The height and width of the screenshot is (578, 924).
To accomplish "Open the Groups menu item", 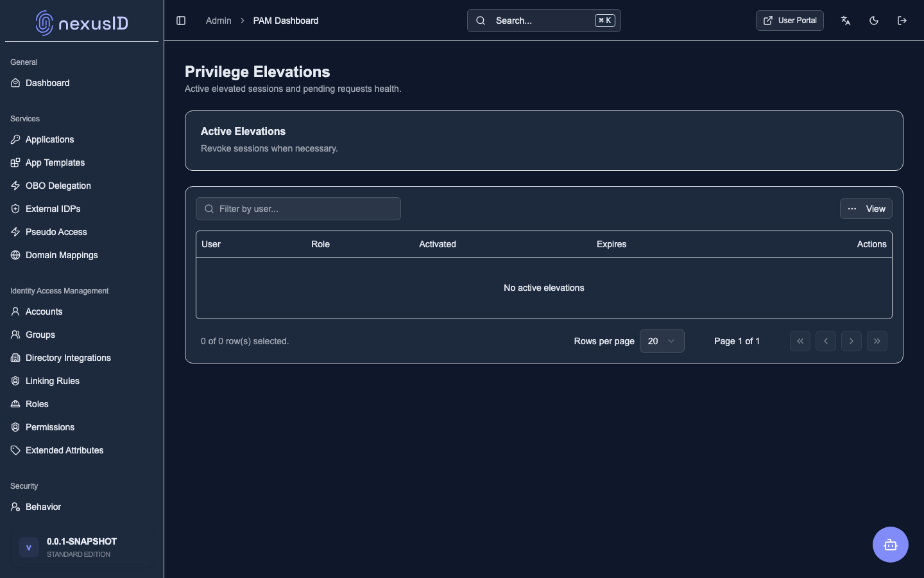I will pos(81,335).
